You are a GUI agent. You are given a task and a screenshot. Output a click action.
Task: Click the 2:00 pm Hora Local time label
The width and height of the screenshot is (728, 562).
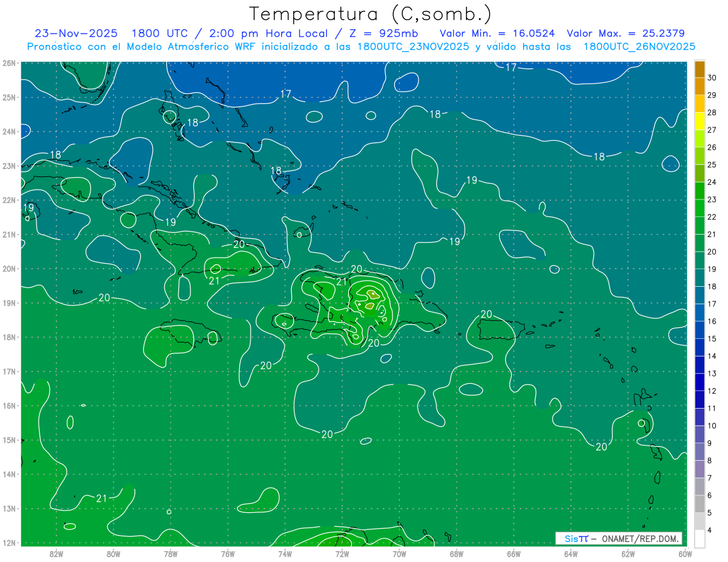click(x=254, y=33)
